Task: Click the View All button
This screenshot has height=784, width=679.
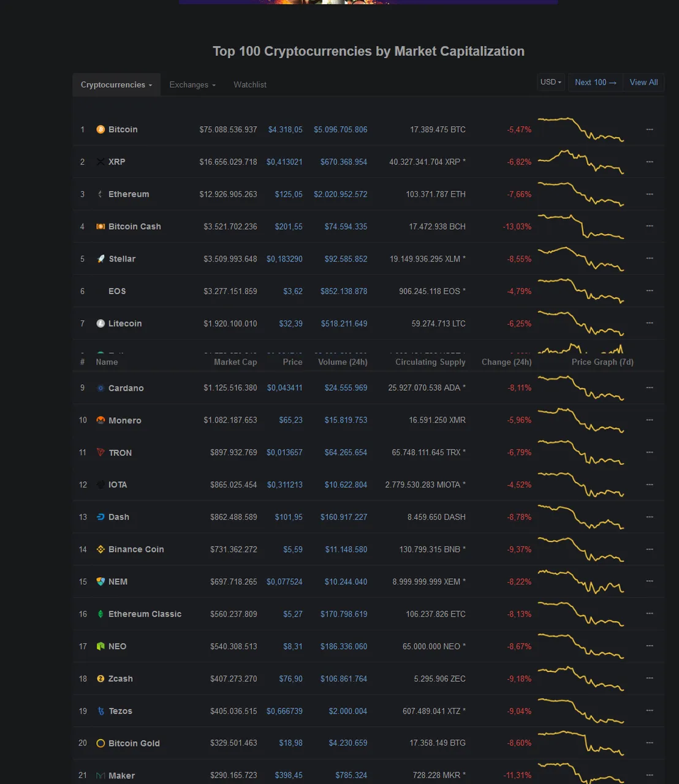Action: (x=643, y=82)
